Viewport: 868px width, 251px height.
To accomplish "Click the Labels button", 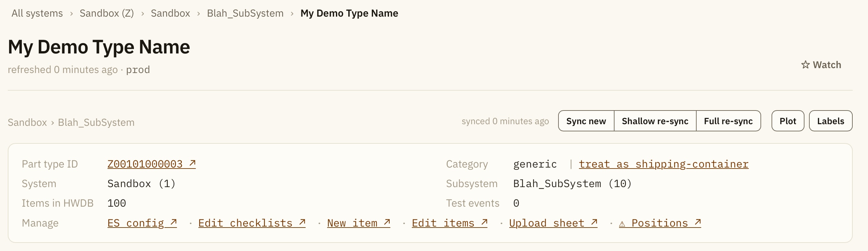I will [x=830, y=121].
